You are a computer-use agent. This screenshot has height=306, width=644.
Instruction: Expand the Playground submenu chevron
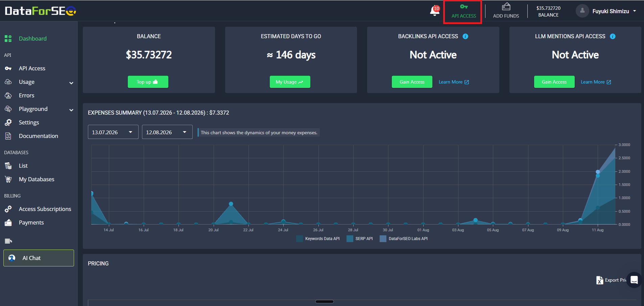[71, 110]
